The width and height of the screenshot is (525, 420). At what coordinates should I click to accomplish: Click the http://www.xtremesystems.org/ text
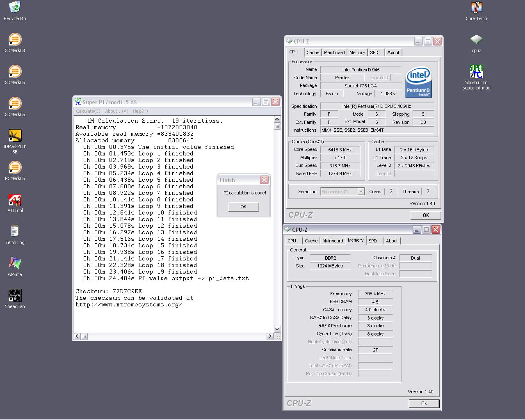pos(129,305)
